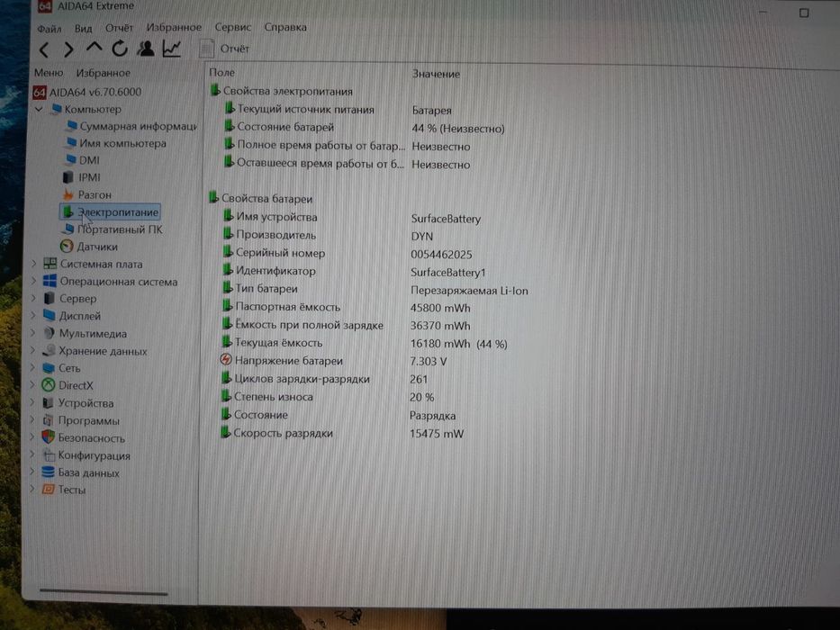The image size is (840, 630).
Task: Select the Степень износа row
Action: tap(328, 397)
